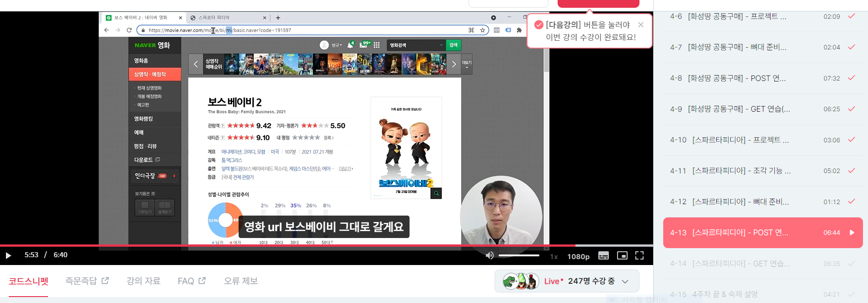
Task: Click browser reload icon in video
Action: [x=129, y=30]
